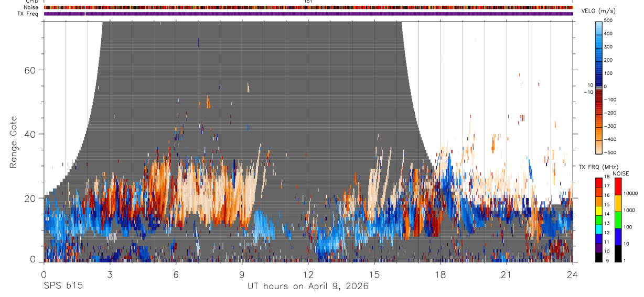The width and height of the screenshot is (644, 297).
Task: Click the '3' hour tick label
Action: tap(110, 274)
